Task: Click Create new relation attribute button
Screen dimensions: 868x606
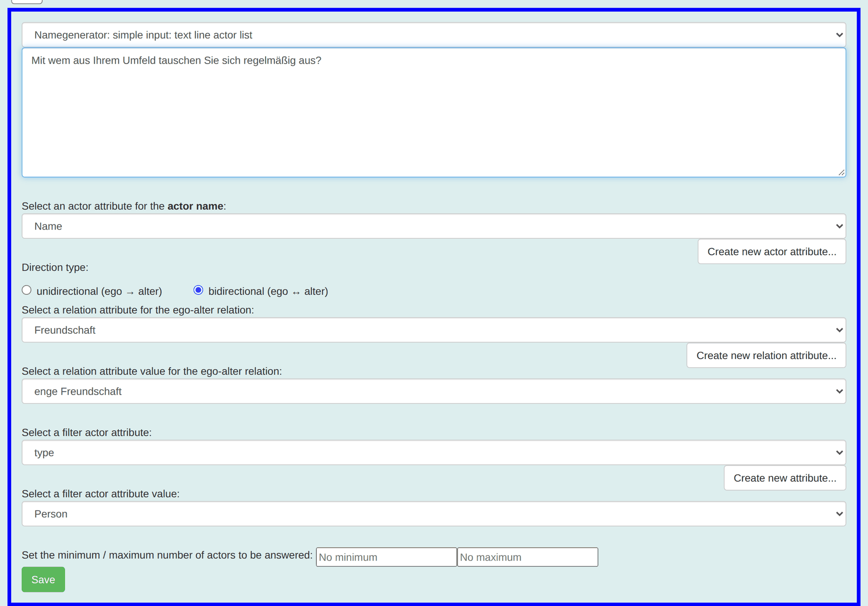Action: 766,356
